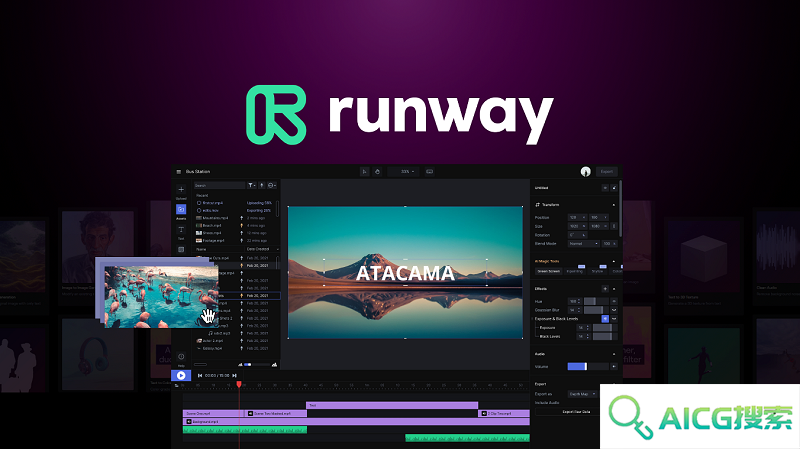Screen dimensions: 800x449
Task: Click the small thumbnail size icon
Action: coord(240,364)
